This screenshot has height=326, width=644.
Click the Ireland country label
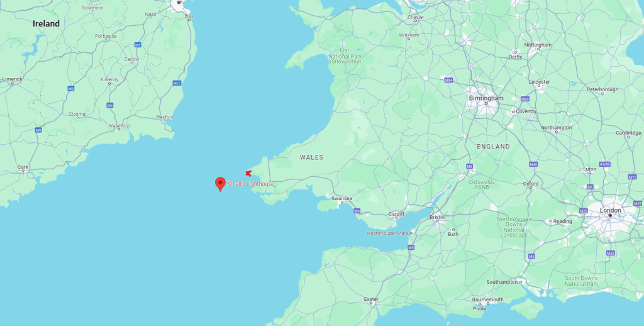click(x=47, y=24)
